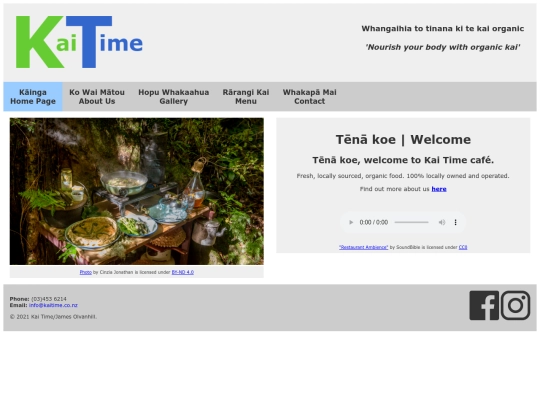The height and width of the screenshot is (405, 540).
Task: Open the Facebook icon in footer
Action: pyautogui.click(x=484, y=305)
